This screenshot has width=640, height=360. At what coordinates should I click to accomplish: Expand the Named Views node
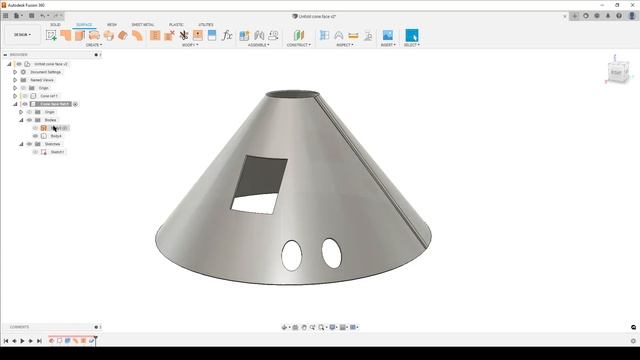coord(15,80)
